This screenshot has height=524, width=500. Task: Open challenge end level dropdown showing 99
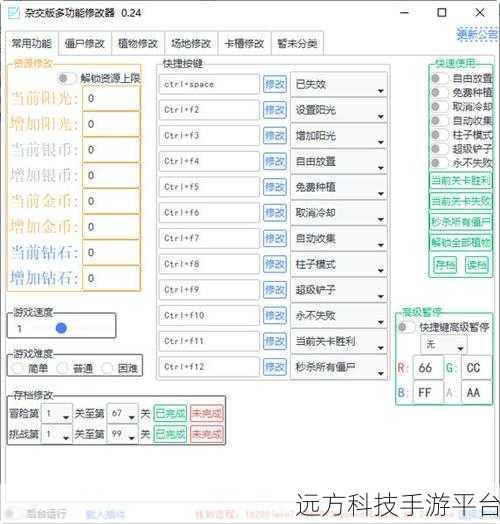point(122,434)
